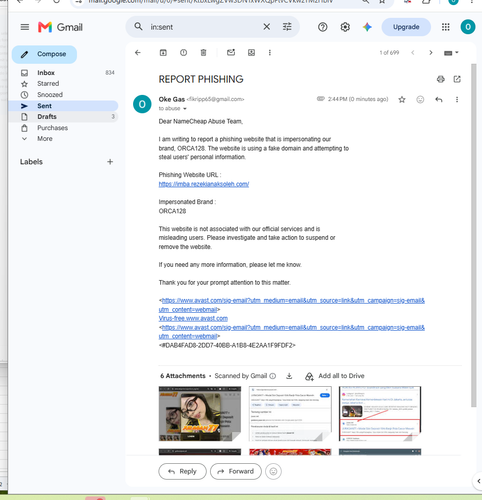Screen dimensions: 482x500
Task: Click the Gmail logo
Action: 60,27
